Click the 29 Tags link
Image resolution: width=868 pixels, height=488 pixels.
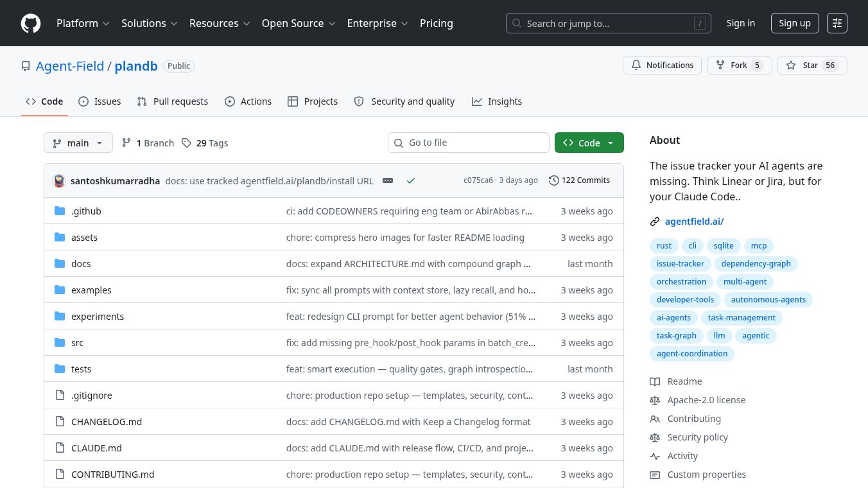205,143
